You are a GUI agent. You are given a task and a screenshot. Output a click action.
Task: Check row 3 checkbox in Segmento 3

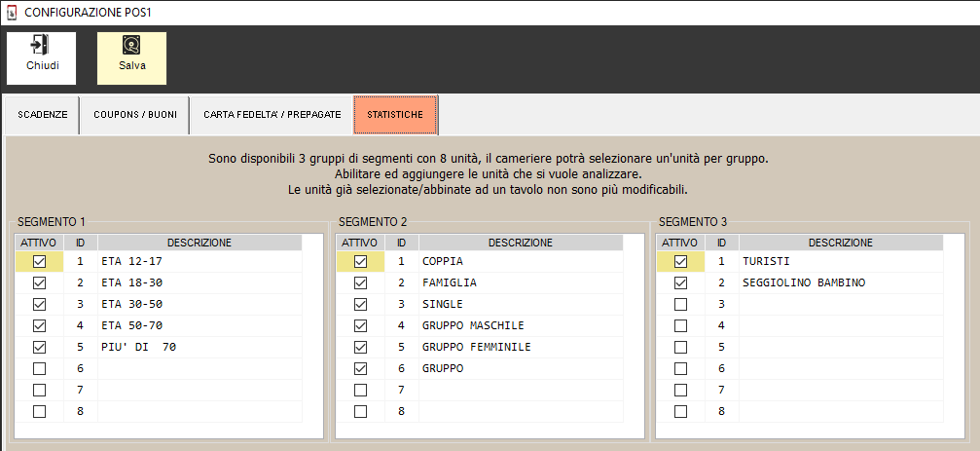coord(681,305)
